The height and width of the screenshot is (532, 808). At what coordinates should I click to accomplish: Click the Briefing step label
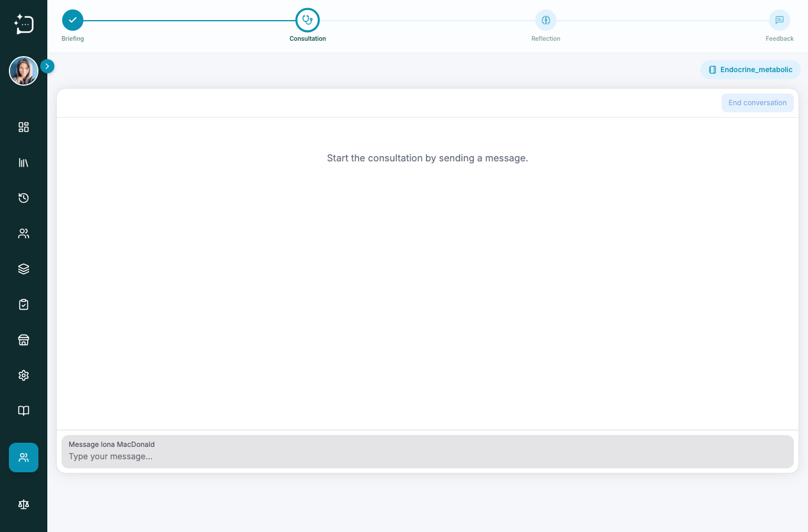[x=73, y=38]
